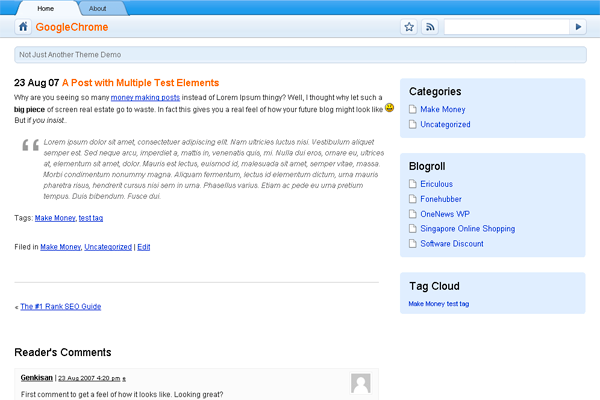The width and height of the screenshot is (600, 400).
Task: Go to The #1 Rank SEO Guide post
Action: (x=61, y=307)
